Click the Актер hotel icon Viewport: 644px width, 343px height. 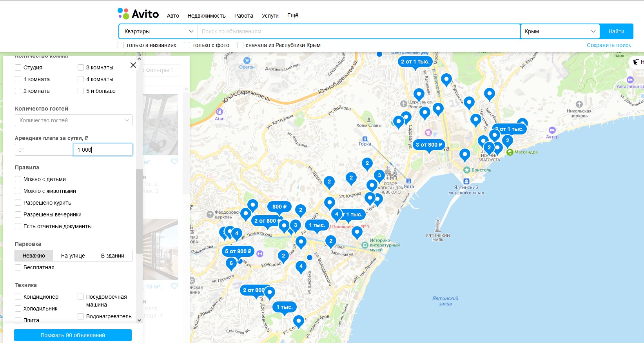[552, 130]
